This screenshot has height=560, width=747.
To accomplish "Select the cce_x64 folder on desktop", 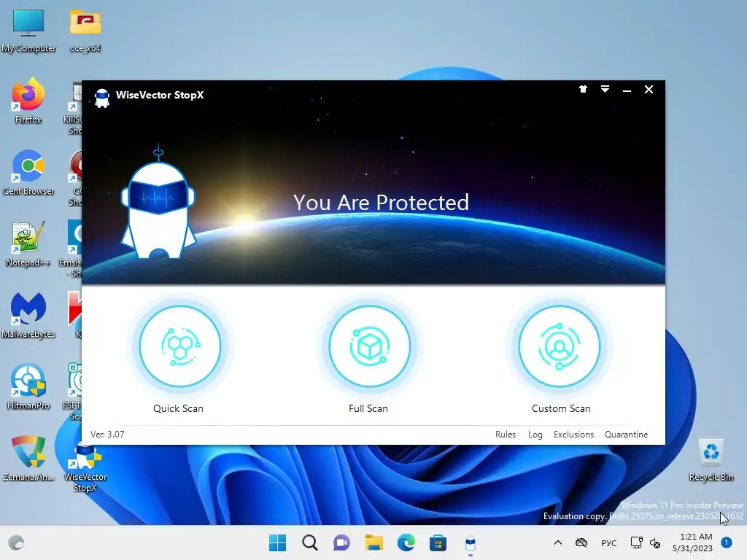I will (85, 31).
